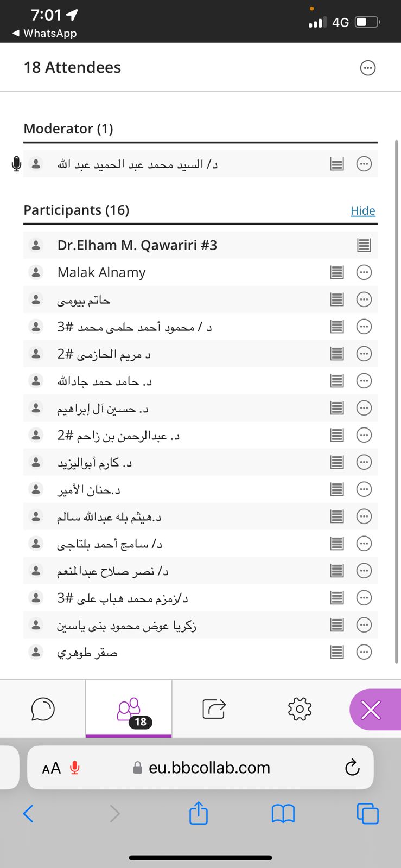This screenshot has width=401, height=868.
Task: Open the My Settings gear icon
Action: click(x=300, y=709)
